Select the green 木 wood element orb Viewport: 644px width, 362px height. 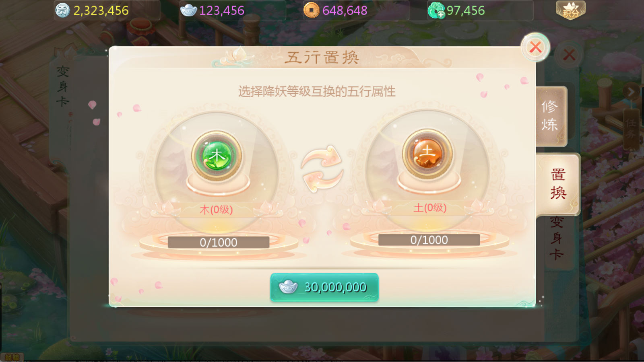click(217, 156)
